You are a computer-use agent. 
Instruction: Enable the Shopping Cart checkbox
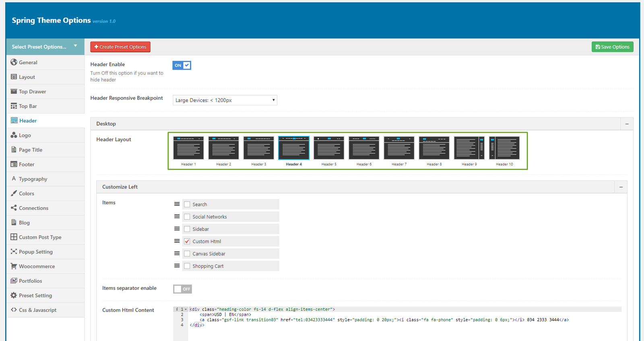[x=187, y=266]
